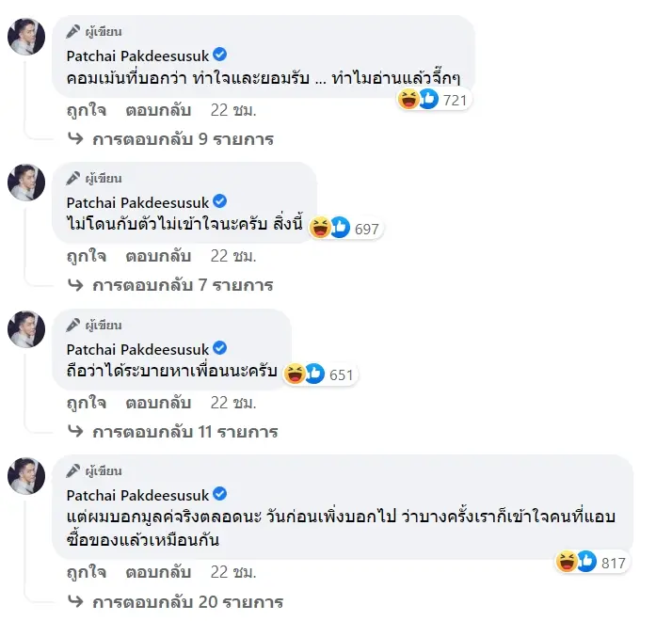
Task: Click the reaction icons showing 817
Action: pos(578,562)
